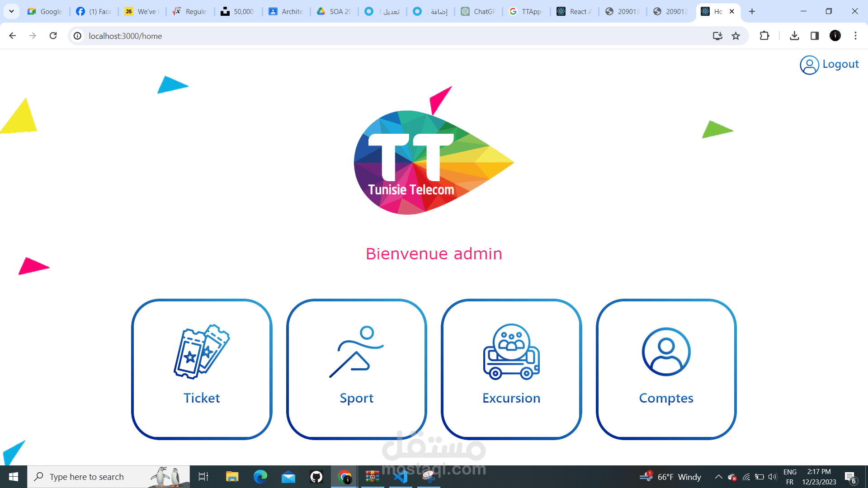The width and height of the screenshot is (868, 488).
Task: Switch to the React A tab
Action: click(575, 11)
